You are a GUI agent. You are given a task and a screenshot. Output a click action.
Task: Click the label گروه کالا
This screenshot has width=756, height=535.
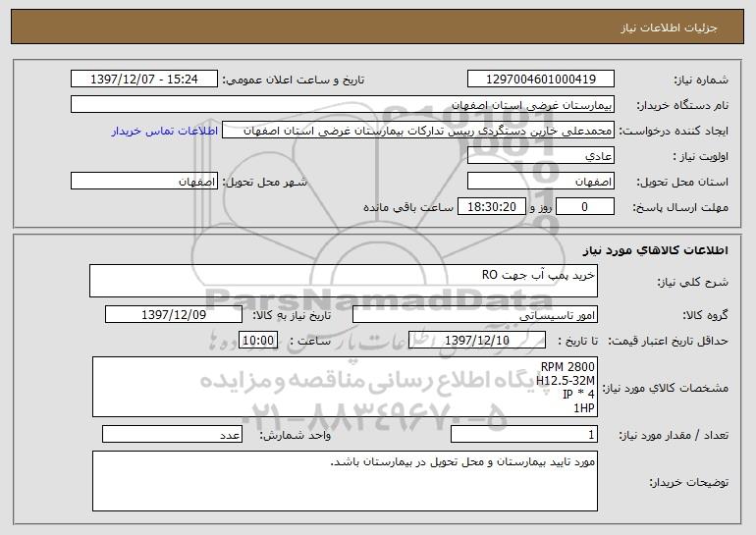705,315
